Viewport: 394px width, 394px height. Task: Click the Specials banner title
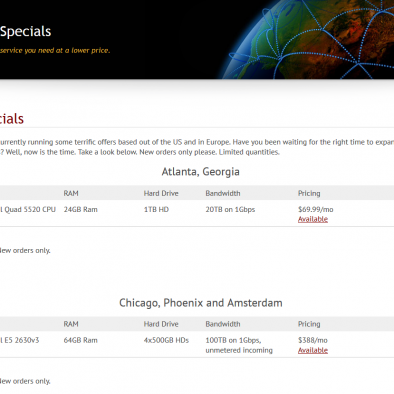click(x=25, y=32)
